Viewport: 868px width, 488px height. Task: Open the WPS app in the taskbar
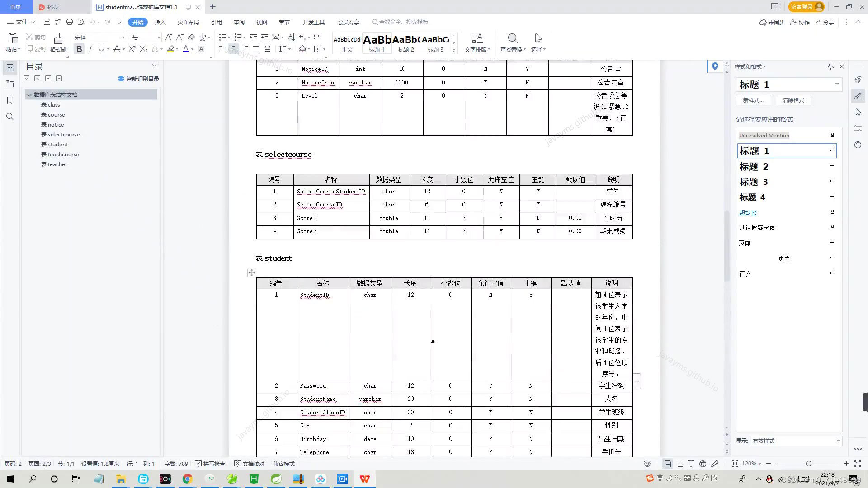(364, 479)
